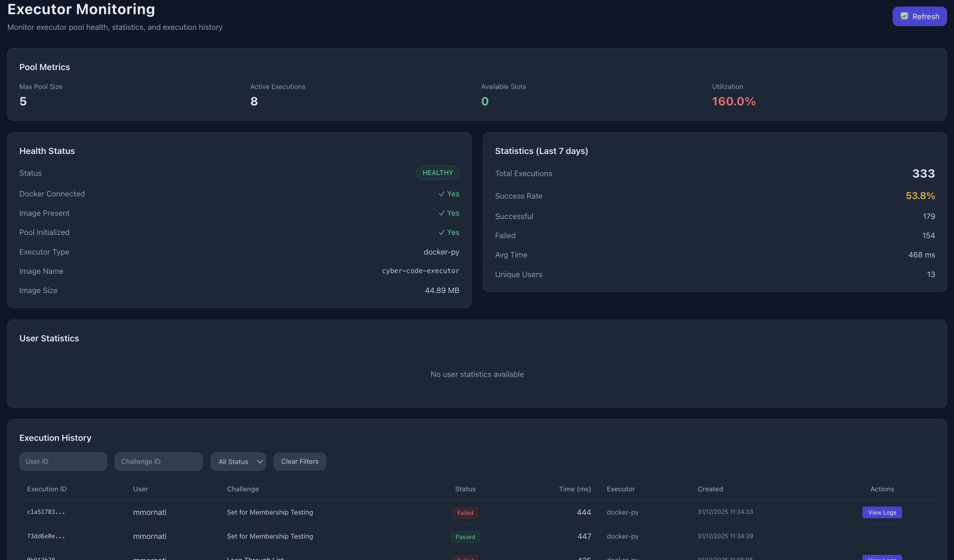Click the time value 447
Viewport: 954px width, 560px height.
(x=584, y=536)
